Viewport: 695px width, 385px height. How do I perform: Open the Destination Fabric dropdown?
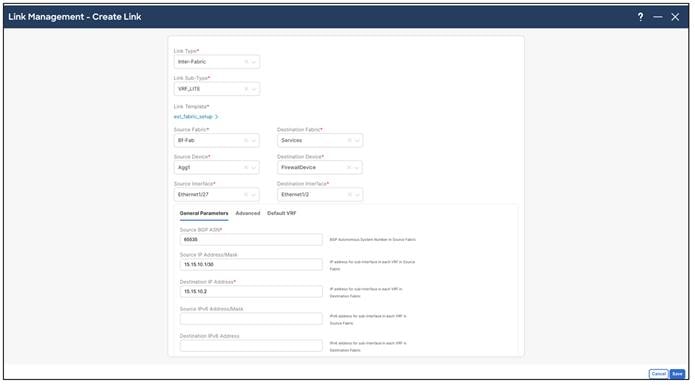(357, 140)
